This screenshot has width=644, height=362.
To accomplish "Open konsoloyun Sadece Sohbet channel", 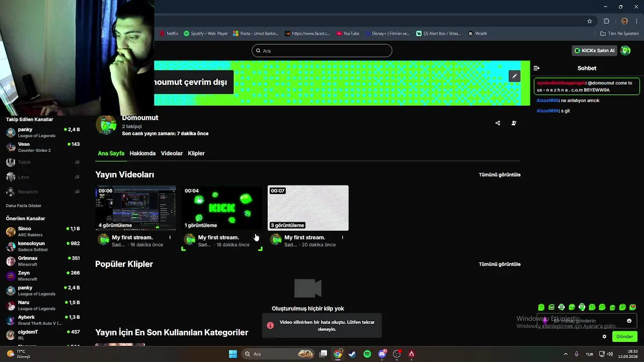I will pyautogui.click(x=43, y=246).
